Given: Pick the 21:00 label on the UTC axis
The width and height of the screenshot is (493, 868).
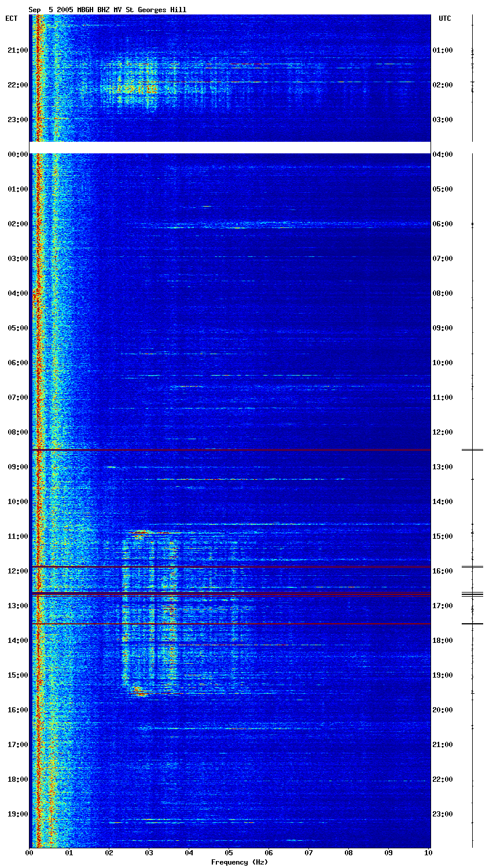Looking at the screenshot, I should tap(443, 745).
